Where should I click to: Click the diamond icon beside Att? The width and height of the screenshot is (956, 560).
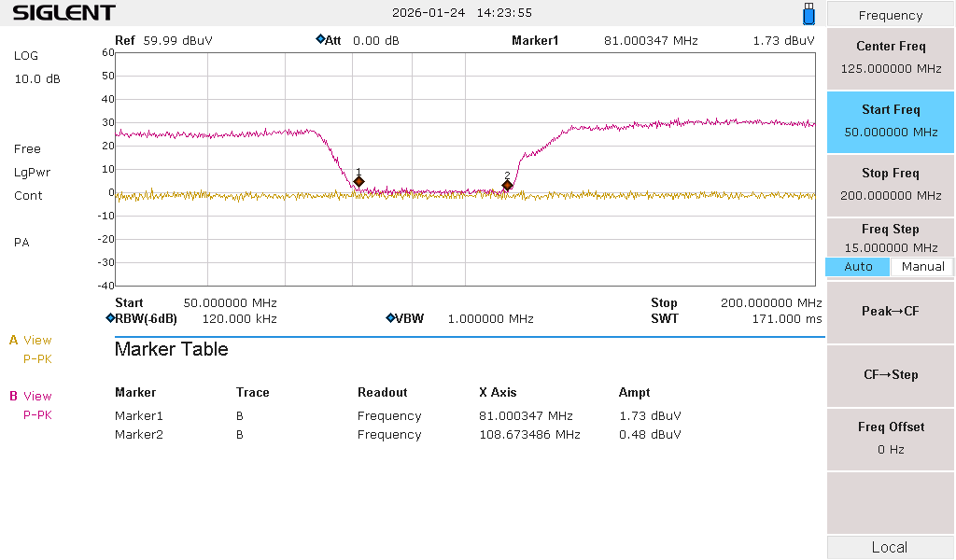click(x=320, y=39)
